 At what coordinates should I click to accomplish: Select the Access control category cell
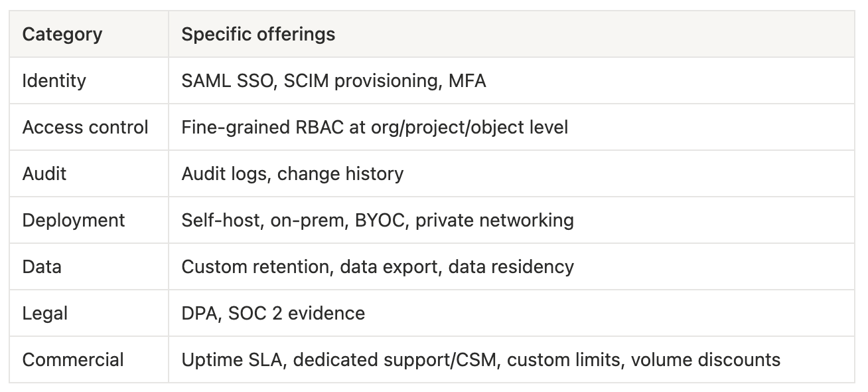tap(89, 127)
